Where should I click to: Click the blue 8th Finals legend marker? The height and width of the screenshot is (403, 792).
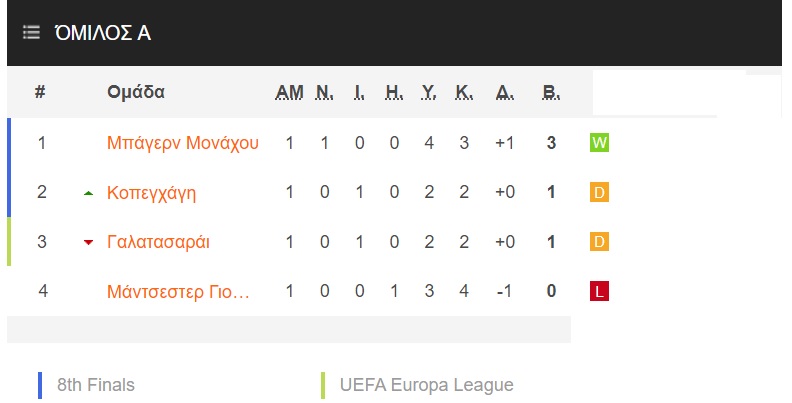point(40,385)
